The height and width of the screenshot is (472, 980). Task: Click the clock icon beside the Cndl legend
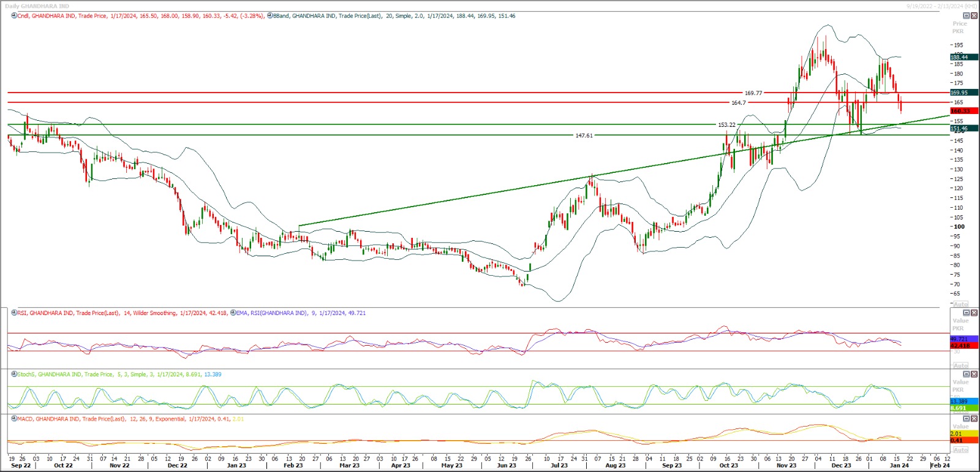14,16
